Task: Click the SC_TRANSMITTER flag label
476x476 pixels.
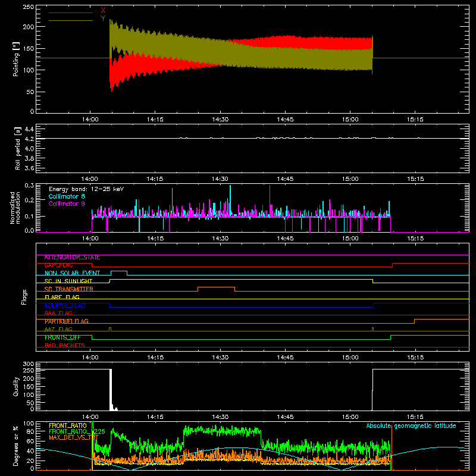Action: click(69, 289)
